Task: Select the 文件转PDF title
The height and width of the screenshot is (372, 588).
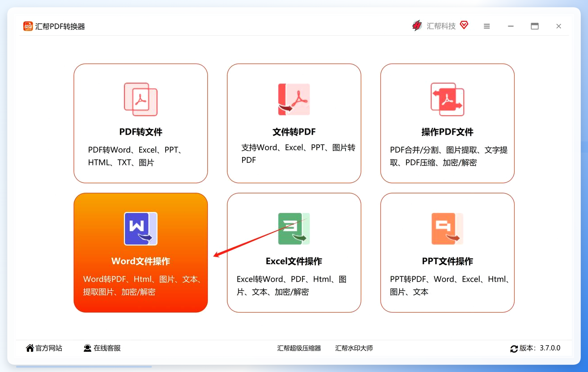Action: pos(294,132)
